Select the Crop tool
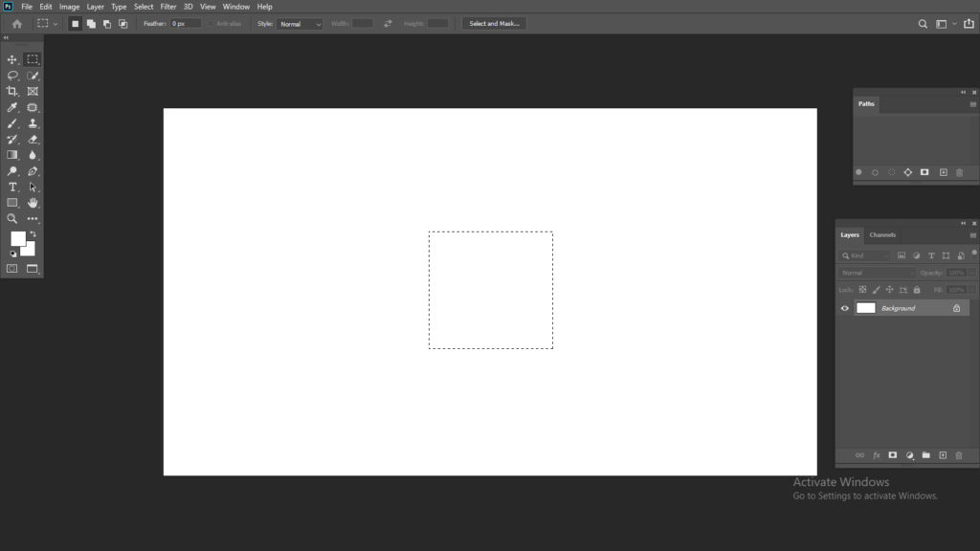This screenshot has height=551, width=980. 11,91
